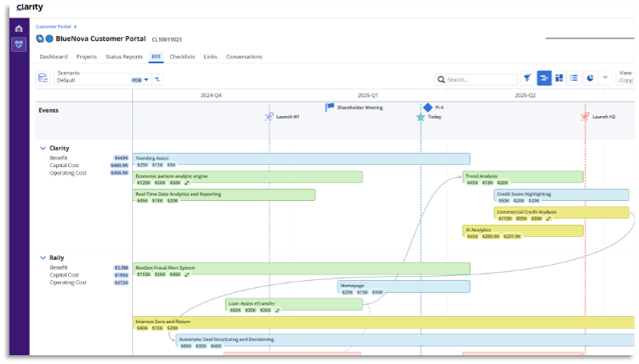Open the Trend Analysis bar
The height and width of the screenshot is (364, 639).
[x=523, y=177]
